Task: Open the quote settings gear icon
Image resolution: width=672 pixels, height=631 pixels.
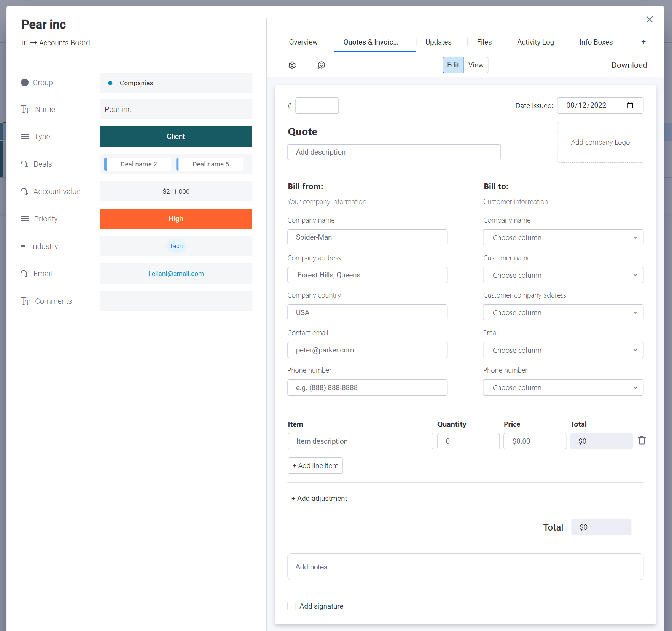Action: [x=292, y=65]
